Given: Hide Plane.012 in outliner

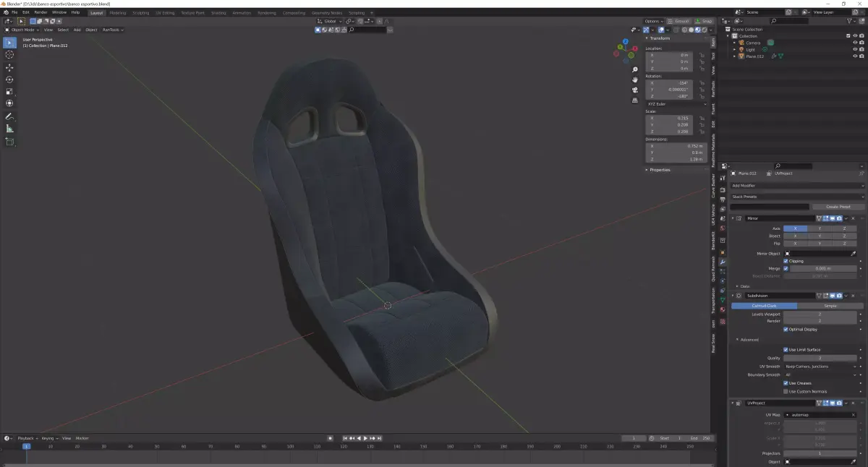Looking at the screenshot, I should click(x=854, y=56).
